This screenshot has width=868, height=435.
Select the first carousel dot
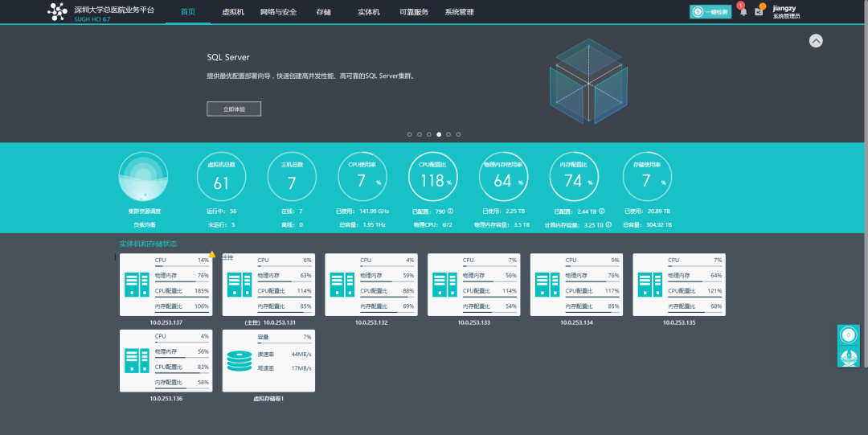pos(410,134)
